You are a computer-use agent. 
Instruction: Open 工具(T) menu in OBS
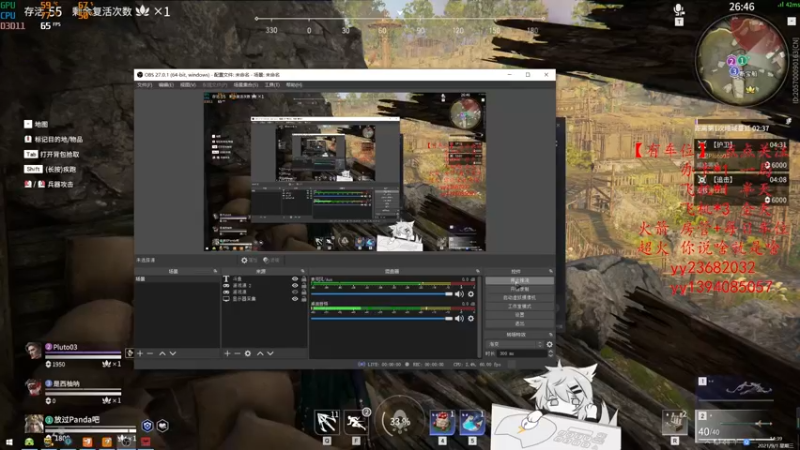(272, 85)
